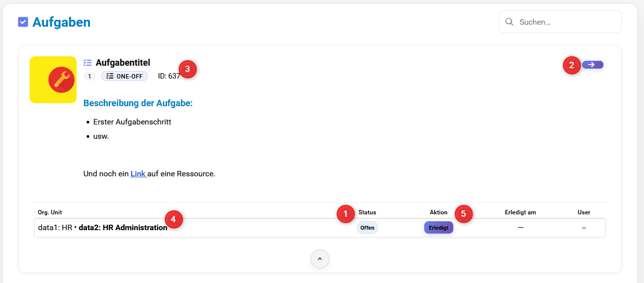Viewport: 644px width, 283px height.
Task: Click the Org. Unit column header
Action: click(x=50, y=212)
